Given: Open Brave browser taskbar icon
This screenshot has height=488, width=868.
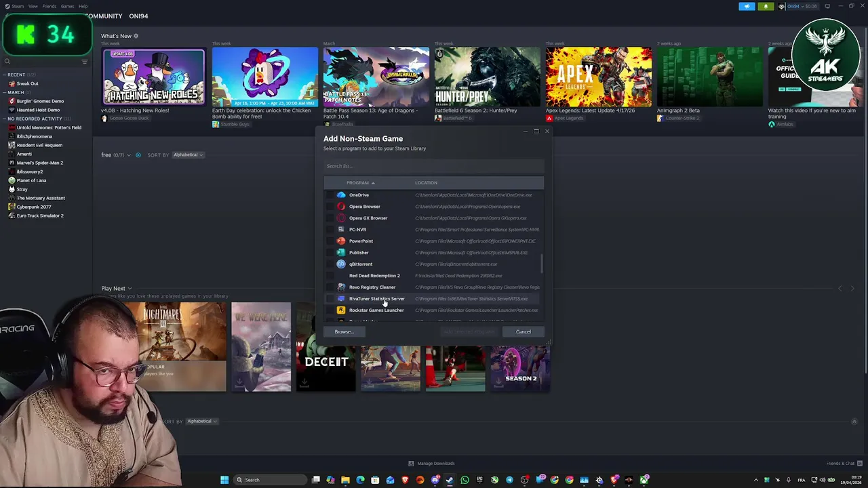Looking at the screenshot, I should point(405,480).
